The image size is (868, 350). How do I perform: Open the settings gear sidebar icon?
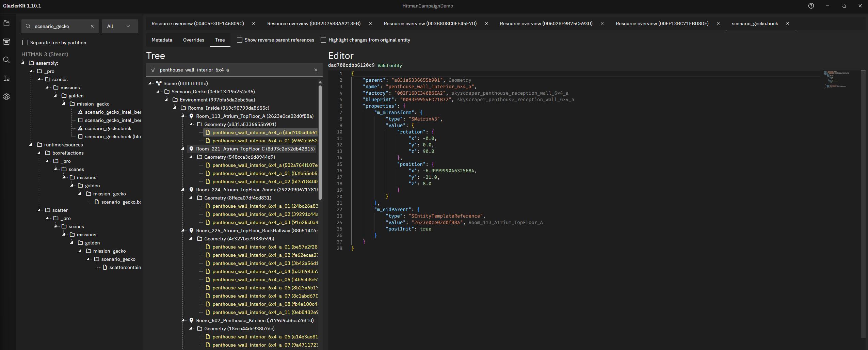pyautogui.click(x=6, y=97)
